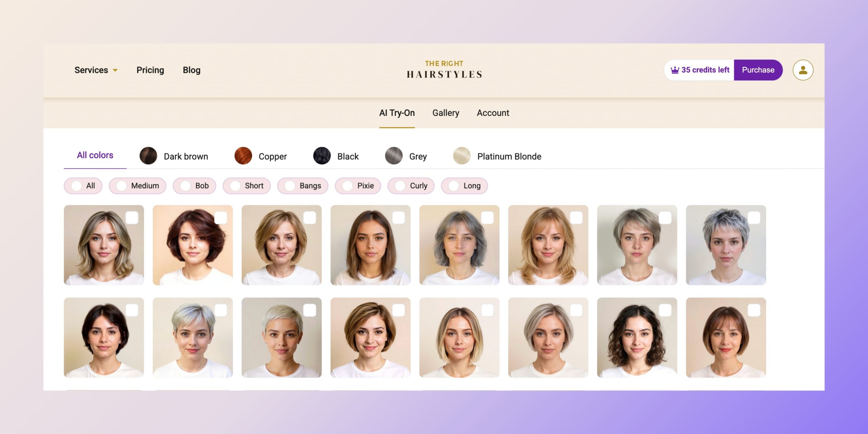This screenshot has width=868, height=434.
Task: Select the Platinum Blonde color swatch
Action: pos(462,156)
